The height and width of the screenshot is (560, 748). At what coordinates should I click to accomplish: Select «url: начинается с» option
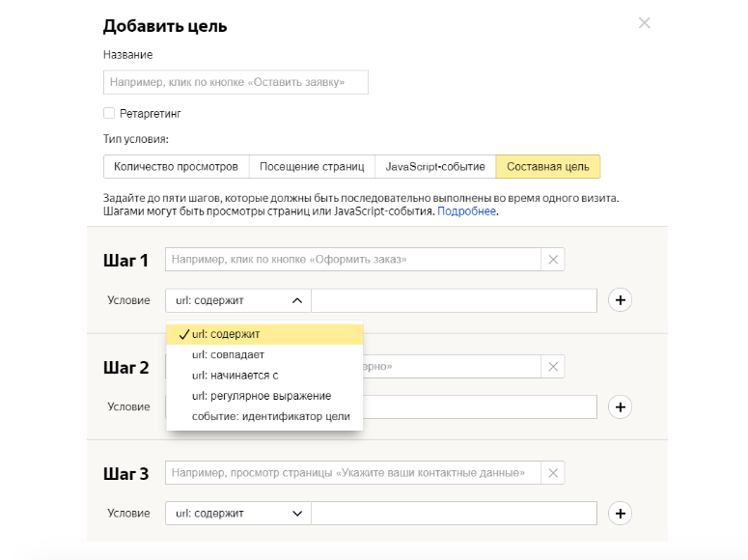pos(235,375)
